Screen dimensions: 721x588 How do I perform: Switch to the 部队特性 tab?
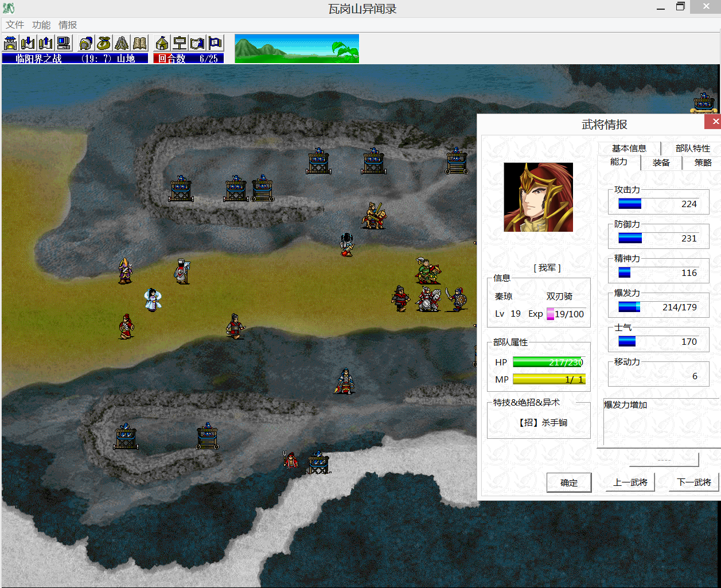point(692,148)
